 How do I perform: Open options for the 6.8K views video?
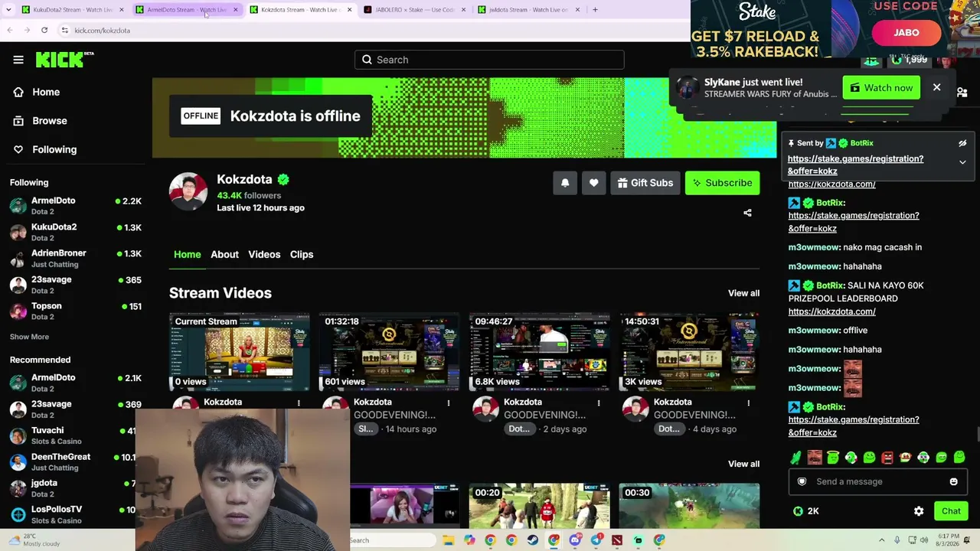599,403
